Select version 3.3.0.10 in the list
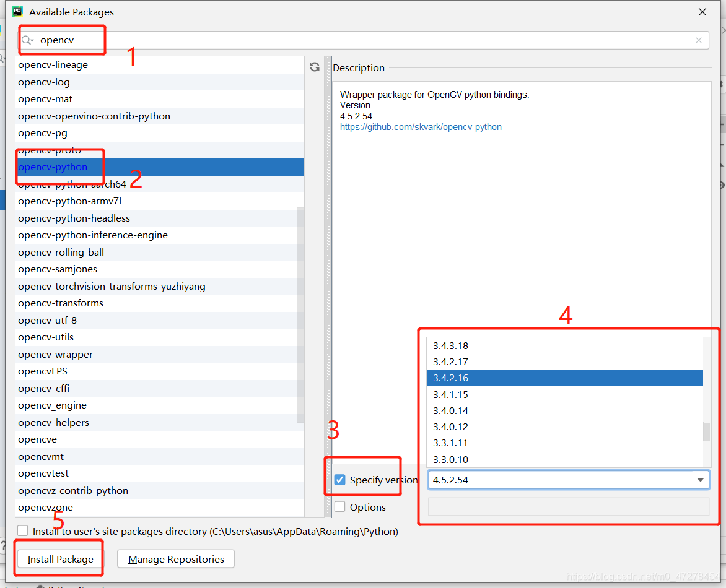This screenshot has height=588, width=726. 565,459
